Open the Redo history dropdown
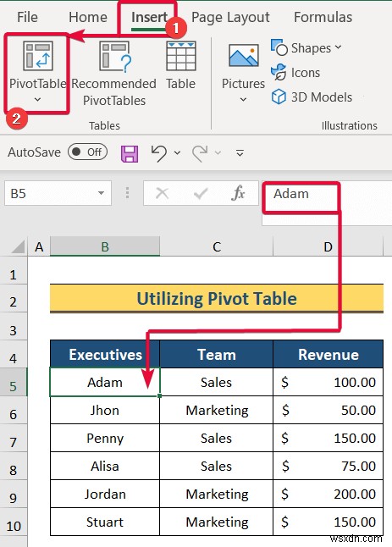Screen dimensions: 392x547 (218, 152)
